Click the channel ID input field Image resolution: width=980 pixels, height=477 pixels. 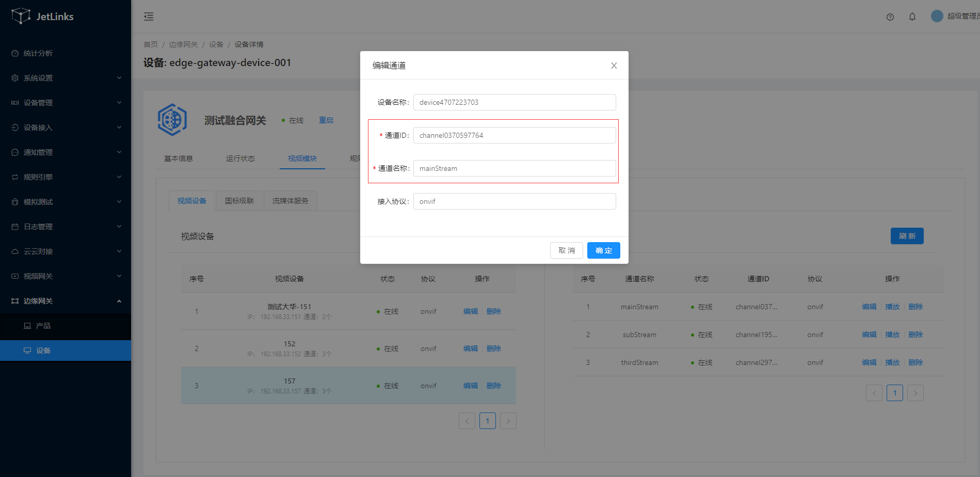[x=514, y=135]
